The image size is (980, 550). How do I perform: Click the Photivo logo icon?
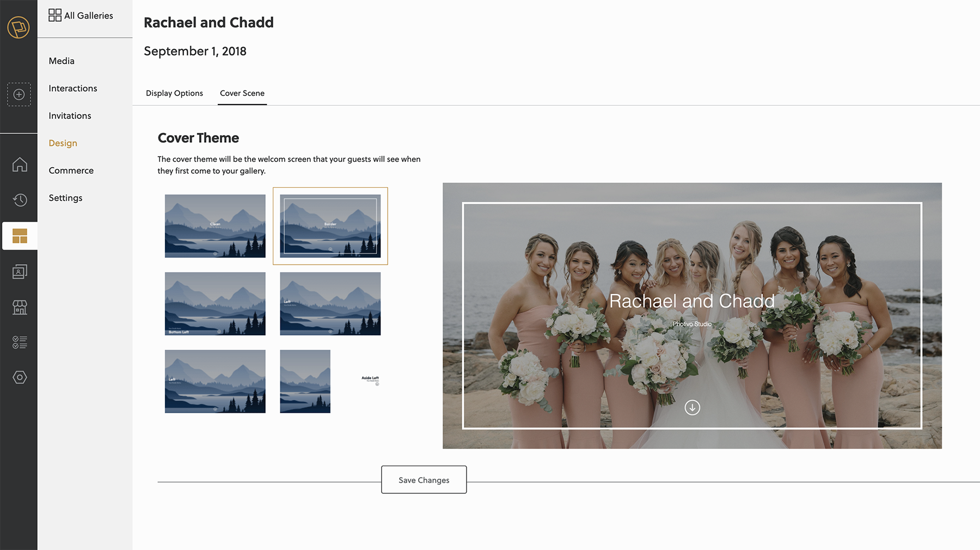[19, 27]
